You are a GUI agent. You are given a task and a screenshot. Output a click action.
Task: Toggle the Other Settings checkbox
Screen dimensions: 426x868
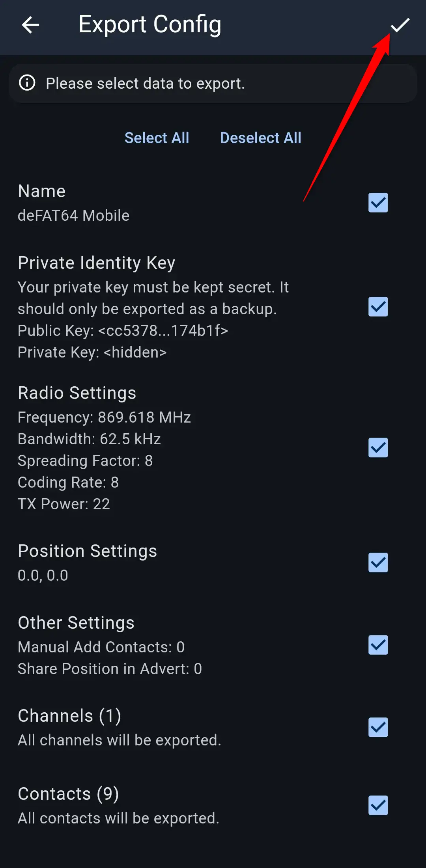(378, 645)
